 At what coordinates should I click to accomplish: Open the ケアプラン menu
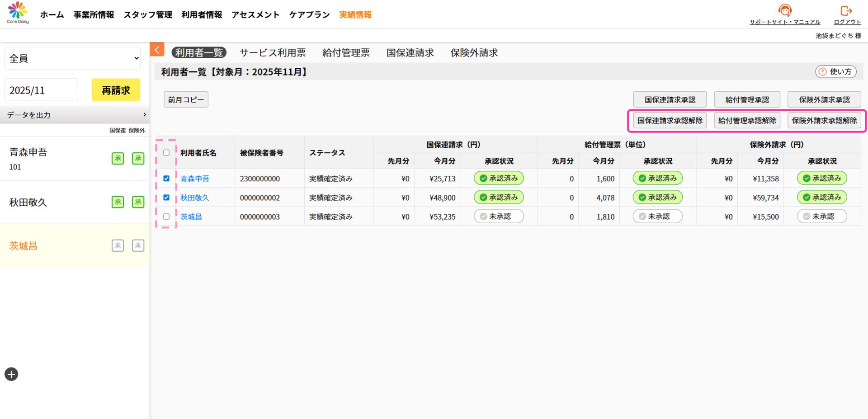coord(309,15)
